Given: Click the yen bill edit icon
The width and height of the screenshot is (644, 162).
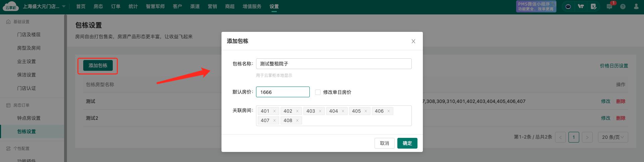Looking at the screenshot, I should [593, 6].
